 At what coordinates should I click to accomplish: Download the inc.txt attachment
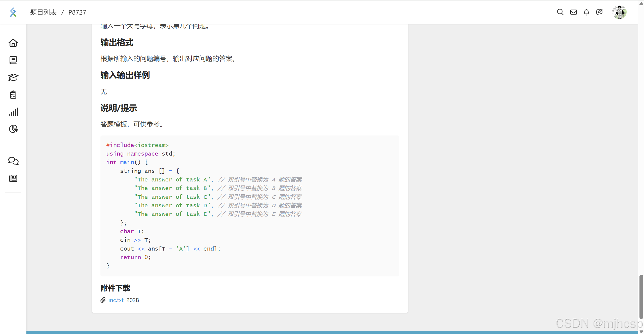[x=116, y=300]
